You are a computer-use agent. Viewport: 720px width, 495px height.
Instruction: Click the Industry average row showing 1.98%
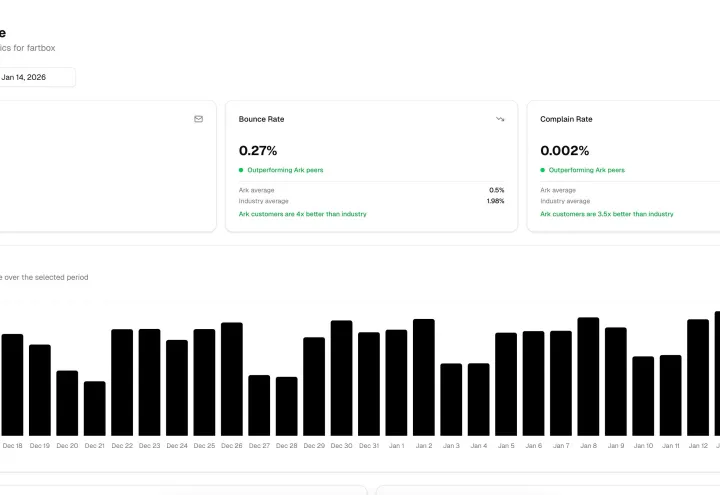tap(371, 201)
